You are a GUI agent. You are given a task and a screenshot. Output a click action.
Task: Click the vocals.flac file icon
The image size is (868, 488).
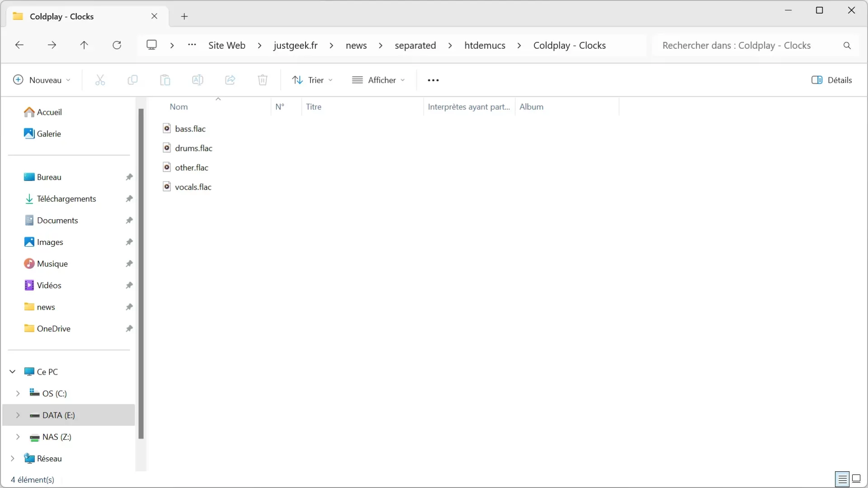click(x=167, y=187)
